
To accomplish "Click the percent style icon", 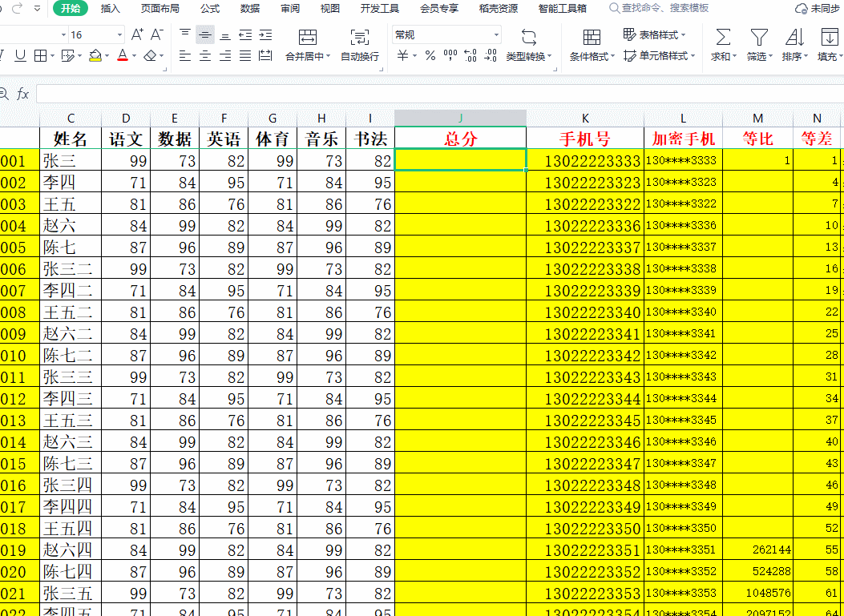I will [x=430, y=55].
